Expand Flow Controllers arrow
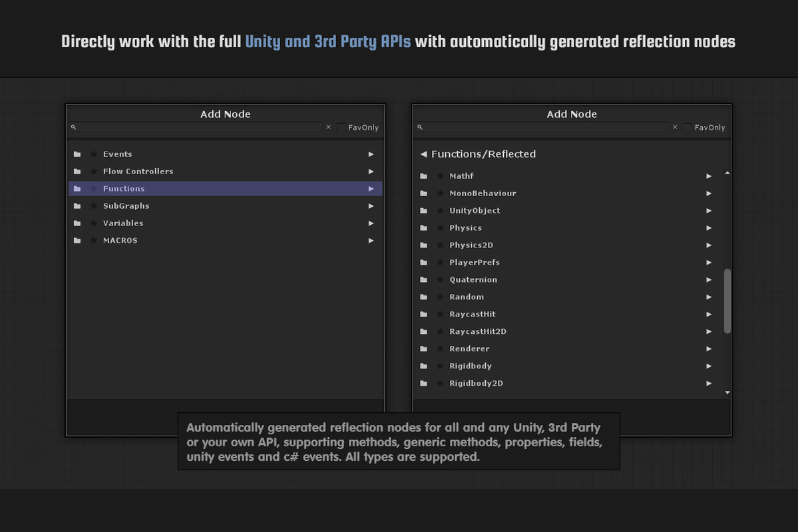The width and height of the screenshot is (798, 532). click(x=371, y=172)
